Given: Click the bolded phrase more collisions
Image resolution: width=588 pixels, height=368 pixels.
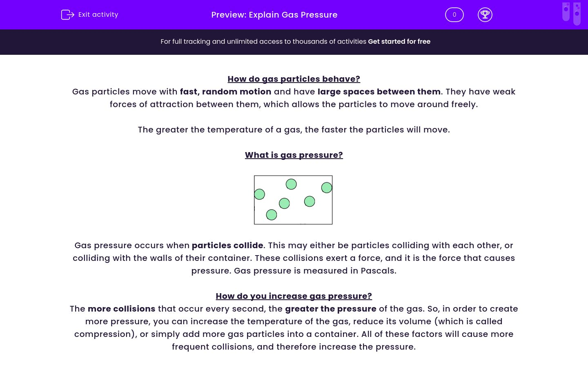Looking at the screenshot, I should click(x=121, y=309).
